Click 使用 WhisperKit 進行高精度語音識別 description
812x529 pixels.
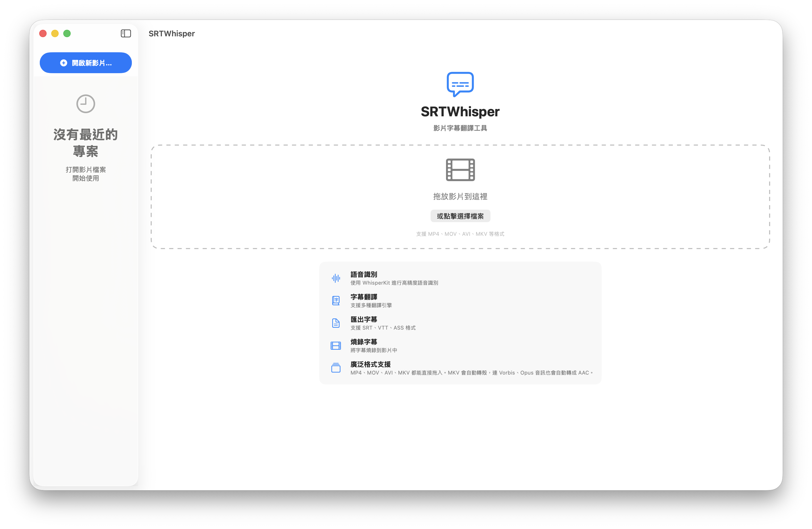[394, 283]
